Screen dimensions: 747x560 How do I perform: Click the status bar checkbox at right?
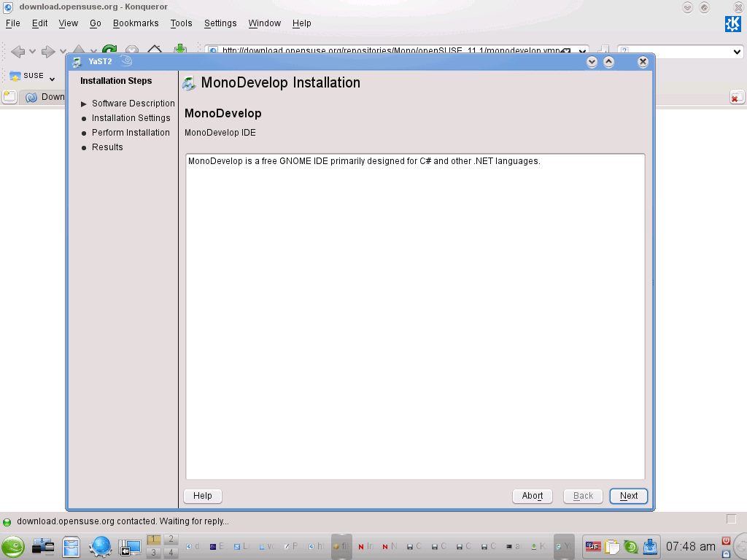pos(731,519)
